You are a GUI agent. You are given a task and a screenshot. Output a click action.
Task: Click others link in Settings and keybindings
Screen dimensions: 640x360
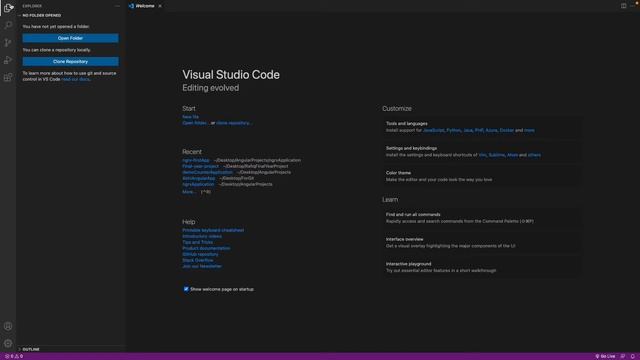(x=534, y=155)
